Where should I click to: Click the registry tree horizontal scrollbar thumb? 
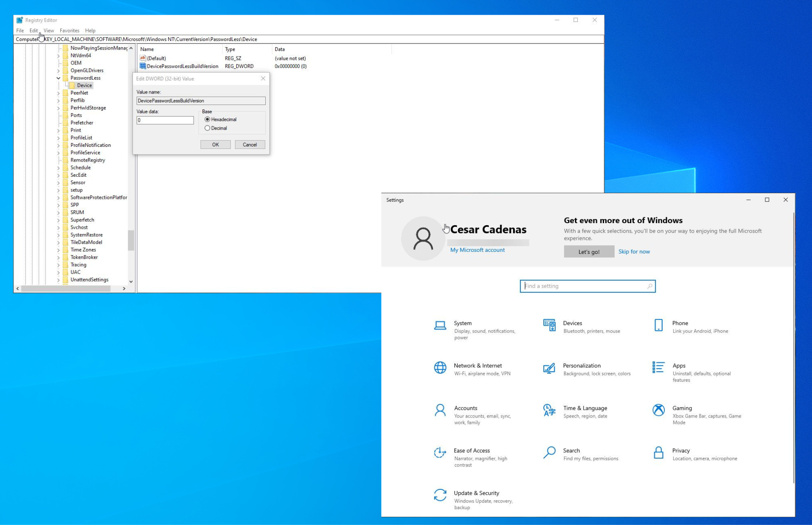(66, 289)
